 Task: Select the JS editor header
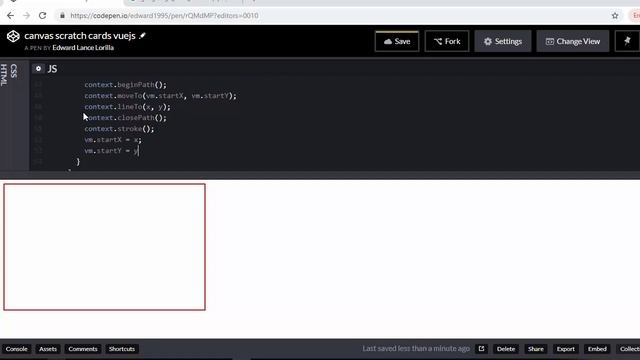pos(52,69)
